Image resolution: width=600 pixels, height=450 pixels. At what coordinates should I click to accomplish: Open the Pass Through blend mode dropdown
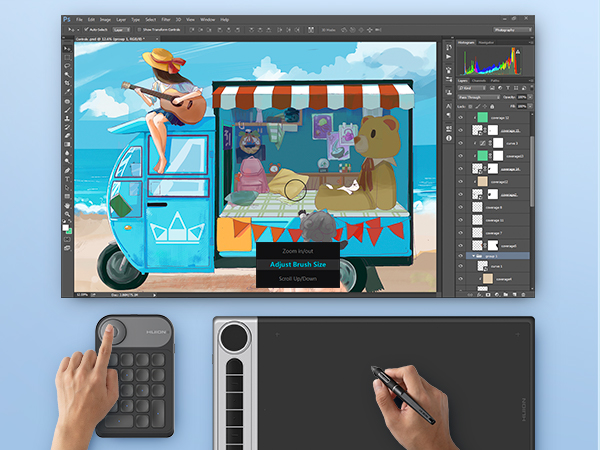click(479, 97)
